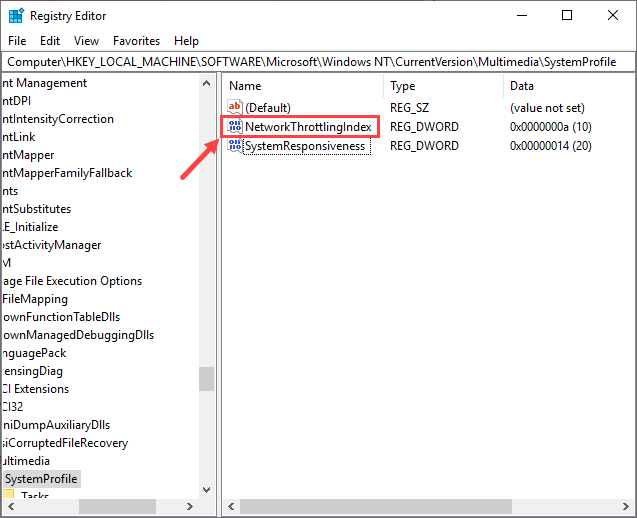
Task: Click the Registry Editor app icon in title bar
Action: [x=16, y=15]
